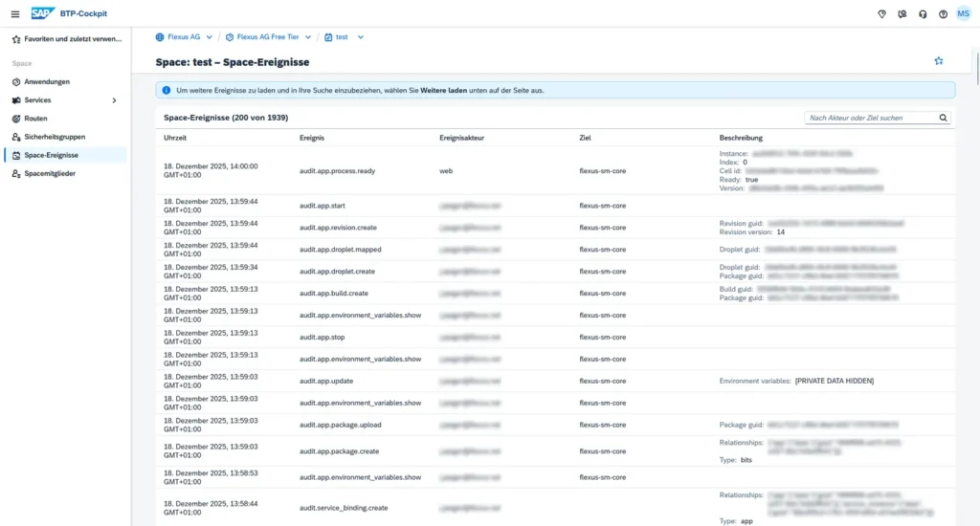
Task: Focus the Nach Akteur oder Ziel suchen field
Action: pos(873,118)
